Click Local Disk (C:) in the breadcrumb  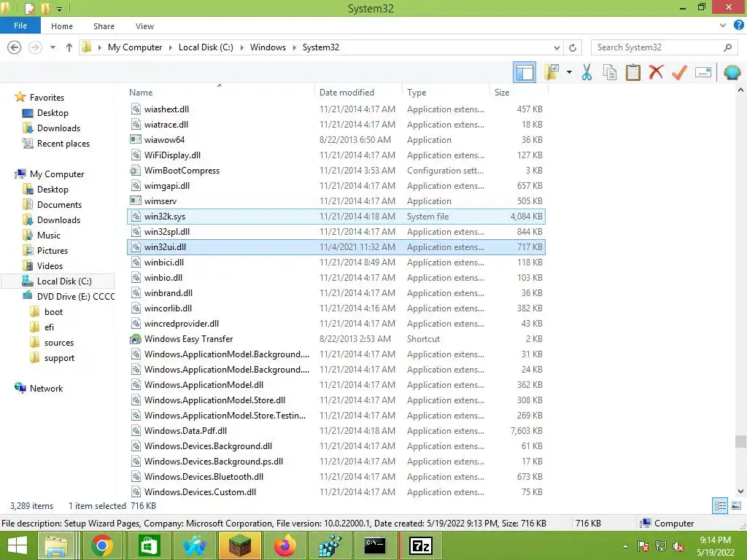click(x=206, y=47)
